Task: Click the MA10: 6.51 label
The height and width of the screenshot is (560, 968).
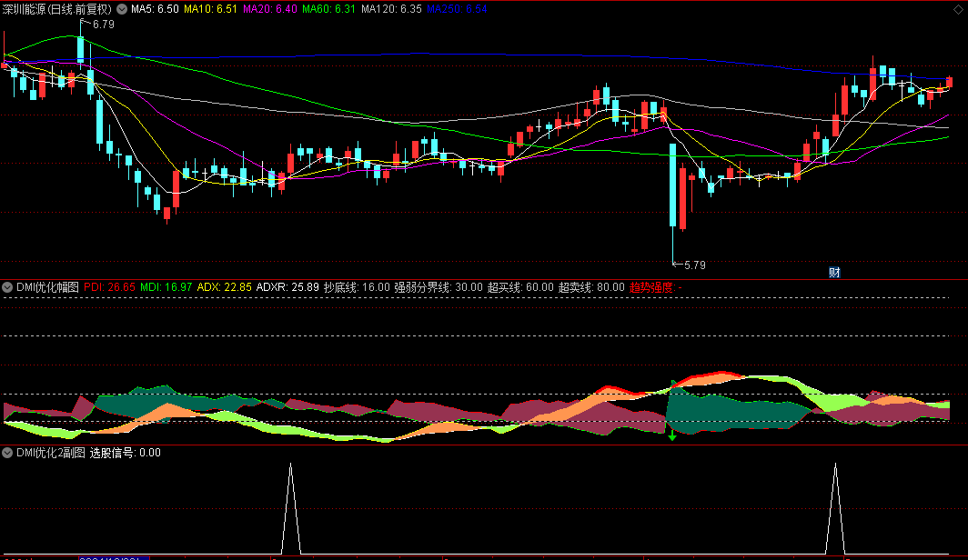Action: point(210,9)
